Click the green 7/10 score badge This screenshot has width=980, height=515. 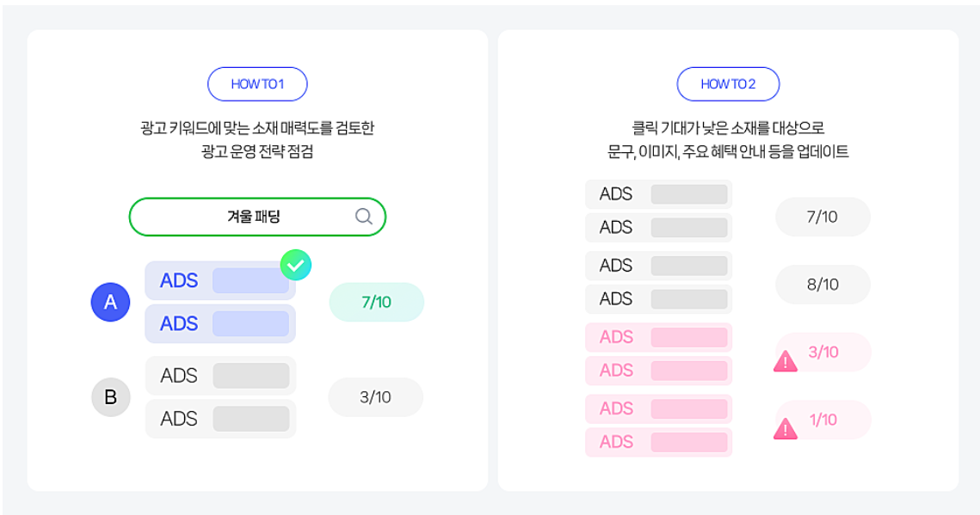(x=376, y=302)
